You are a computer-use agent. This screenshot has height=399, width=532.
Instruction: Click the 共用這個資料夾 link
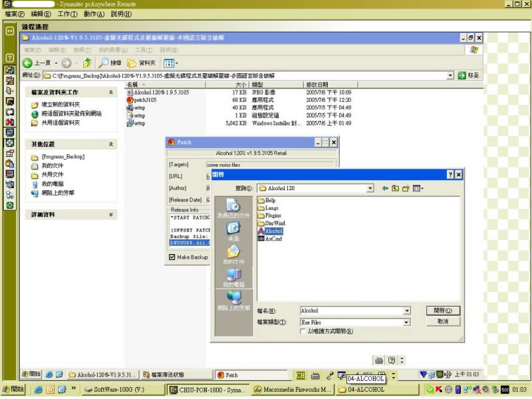(x=61, y=123)
